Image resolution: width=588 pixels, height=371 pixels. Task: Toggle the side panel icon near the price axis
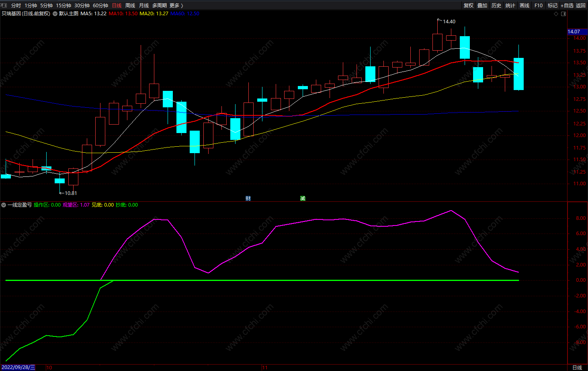pyautogui.click(x=563, y=14)
